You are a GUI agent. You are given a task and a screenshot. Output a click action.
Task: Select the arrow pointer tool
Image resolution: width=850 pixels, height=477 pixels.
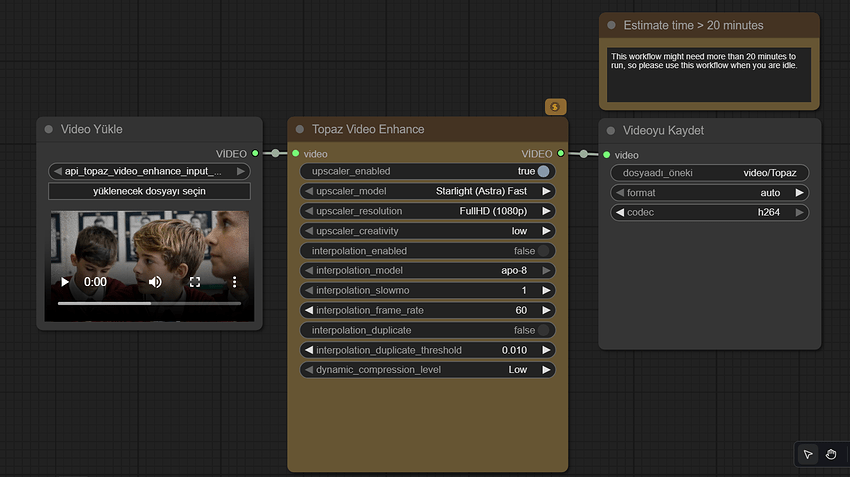[x=808, y=455]
